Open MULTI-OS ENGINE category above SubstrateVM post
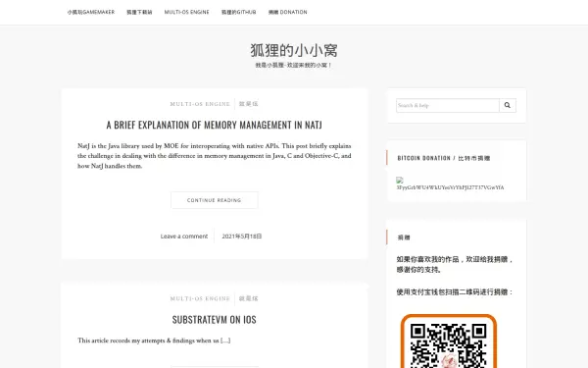 (x=200, y=298)
